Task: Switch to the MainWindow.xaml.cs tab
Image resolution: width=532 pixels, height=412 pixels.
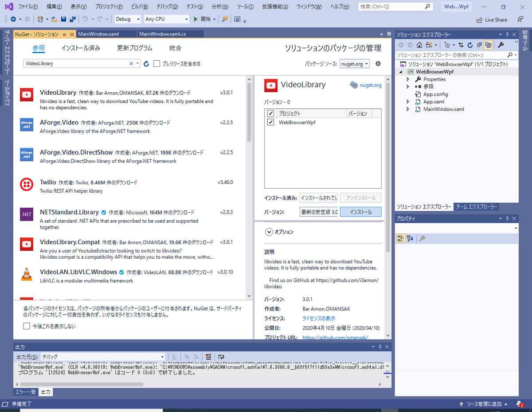Action: click(x=162, y=34)
